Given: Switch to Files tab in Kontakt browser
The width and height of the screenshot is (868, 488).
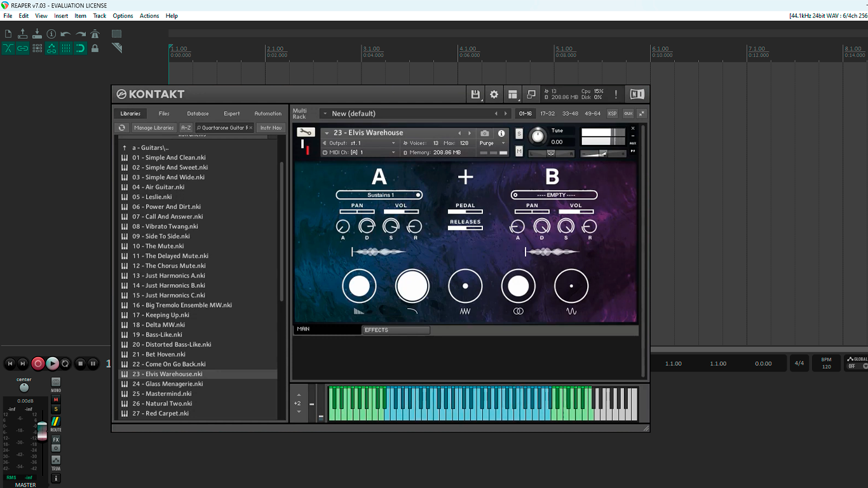Looking at the screenshot, I should click(x=164, y=114).
